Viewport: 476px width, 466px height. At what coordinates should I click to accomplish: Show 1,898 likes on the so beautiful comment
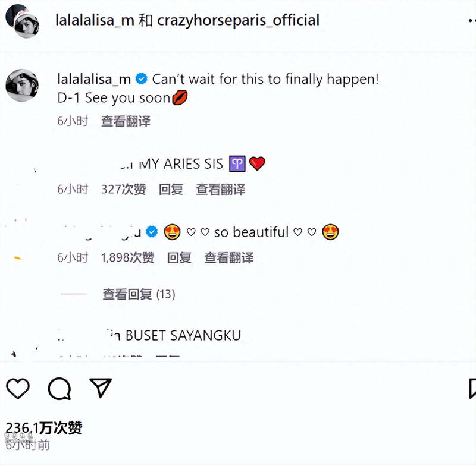(x=127, y=258)
